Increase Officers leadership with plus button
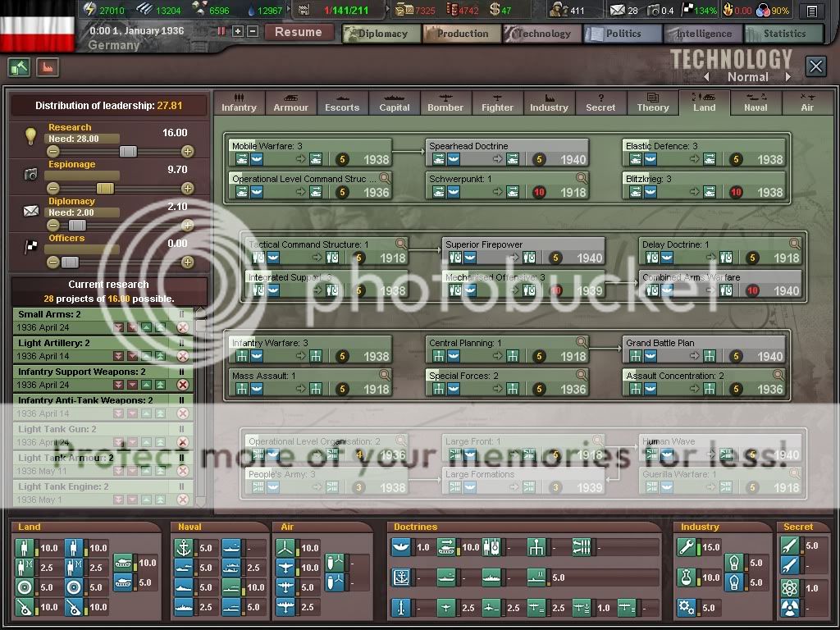The width and height of the screenshot is (840, 630). click(188, 262)
